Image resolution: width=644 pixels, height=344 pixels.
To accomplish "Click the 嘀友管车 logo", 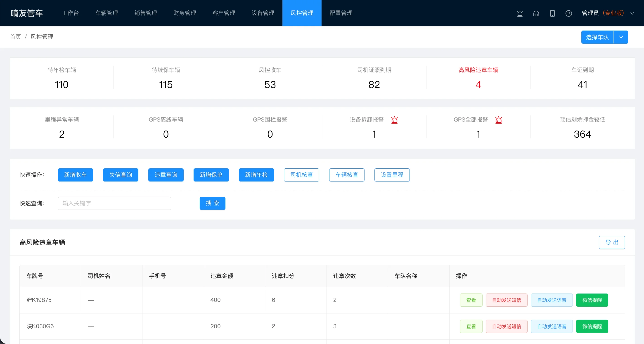I will (27, 13).
